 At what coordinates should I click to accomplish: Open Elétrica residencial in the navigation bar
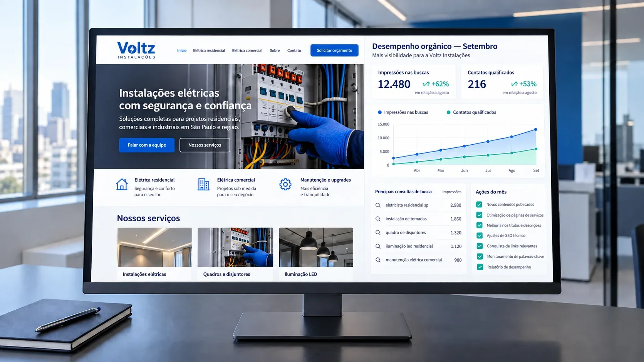pyautogui.click(x=209, y=50)
